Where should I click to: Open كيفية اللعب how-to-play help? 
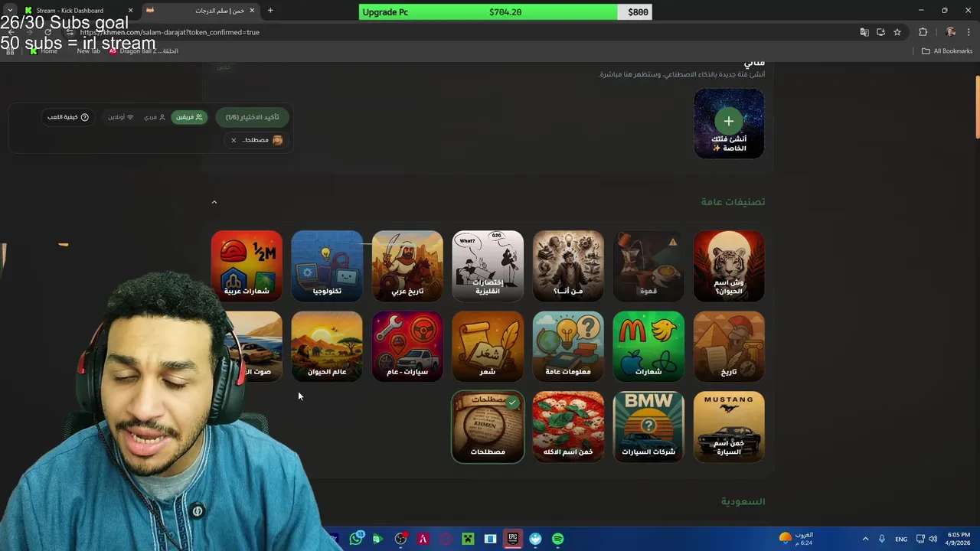68,117
